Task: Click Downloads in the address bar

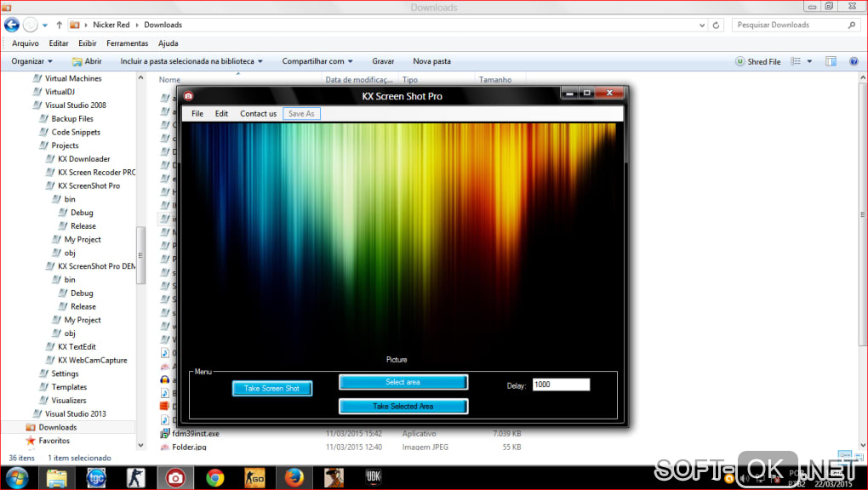Action: point(163,25)
